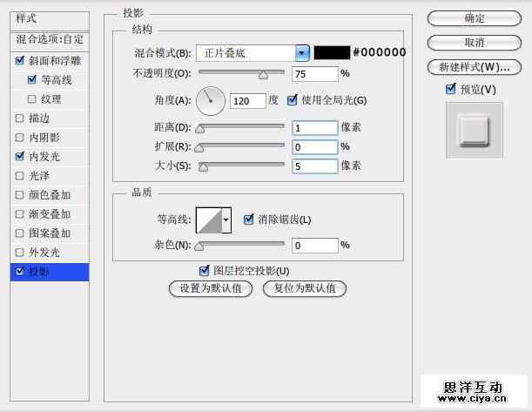Click the 新建样式(W)... button
Viewport: 532px width, 412px height.
(474, 67)
